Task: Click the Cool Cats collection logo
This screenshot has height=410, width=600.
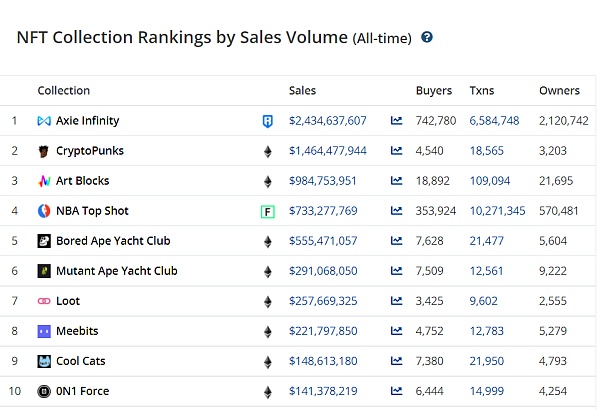Action: pyautogui.click(x=44, y=361)
